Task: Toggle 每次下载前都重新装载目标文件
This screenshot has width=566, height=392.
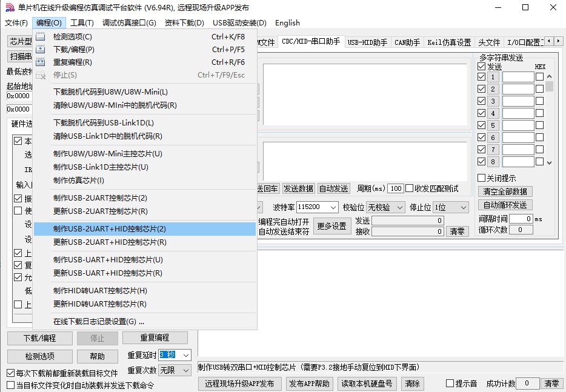Action: pos(11,373)
